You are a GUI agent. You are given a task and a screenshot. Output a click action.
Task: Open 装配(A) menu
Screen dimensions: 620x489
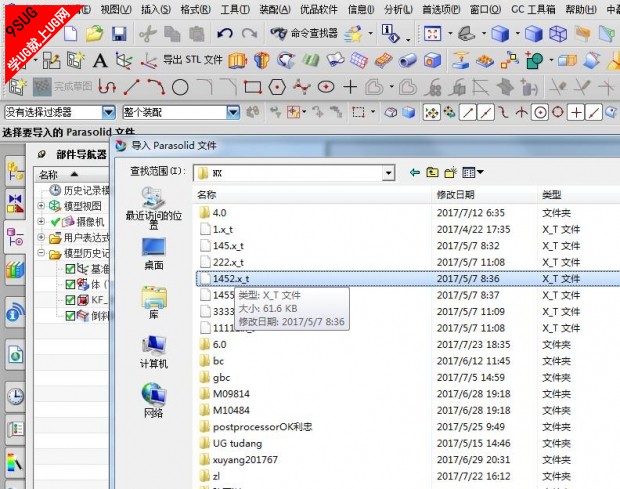(x=275, y=9)
